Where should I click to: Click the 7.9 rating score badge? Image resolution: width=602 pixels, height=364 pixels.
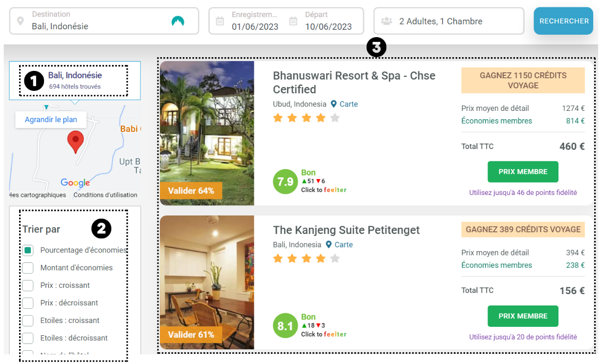pyautogui.click(x=285, y=182)
